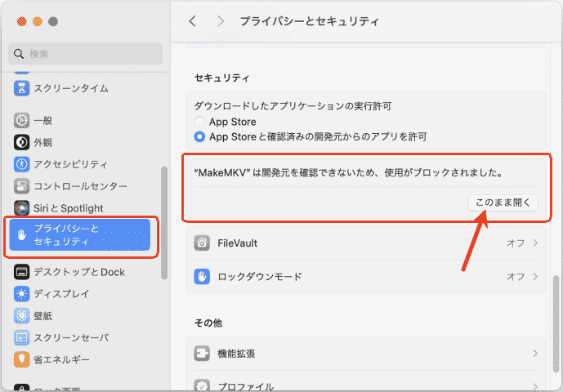Click the コントロールセンター icon
The height and width of the screenshot is (392, 563).
point(21,186)
